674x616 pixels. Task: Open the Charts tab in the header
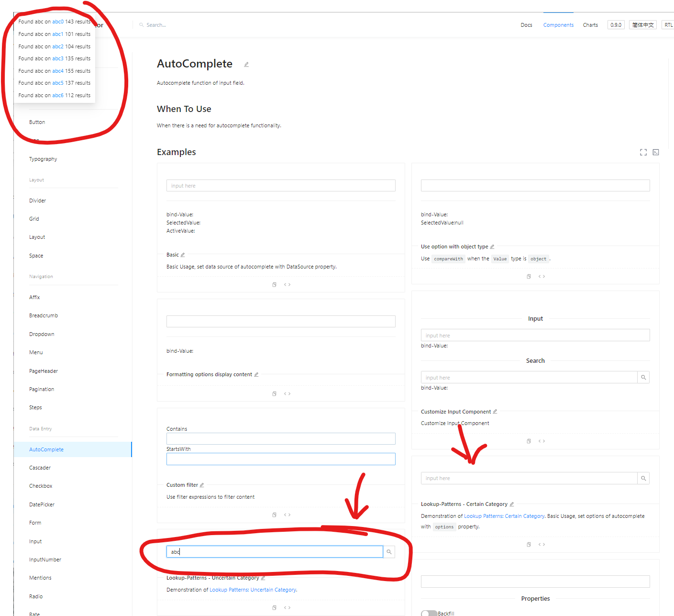590,25
